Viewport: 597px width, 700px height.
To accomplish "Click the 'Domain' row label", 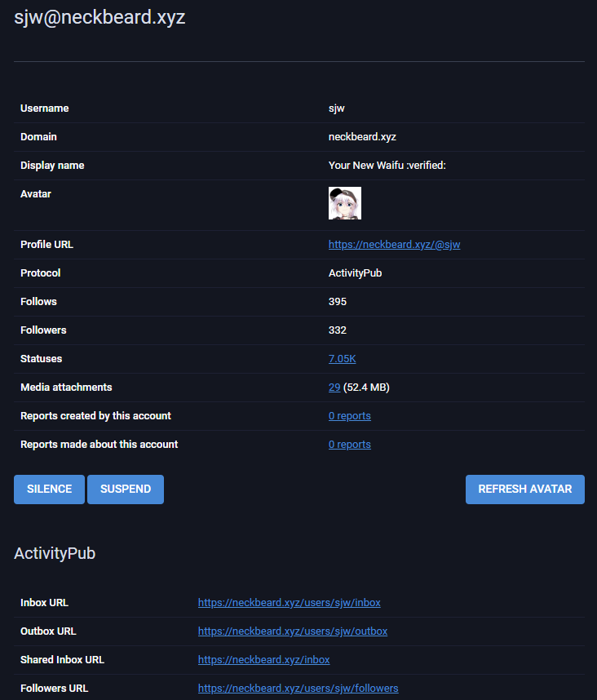I will click(38, 137).
